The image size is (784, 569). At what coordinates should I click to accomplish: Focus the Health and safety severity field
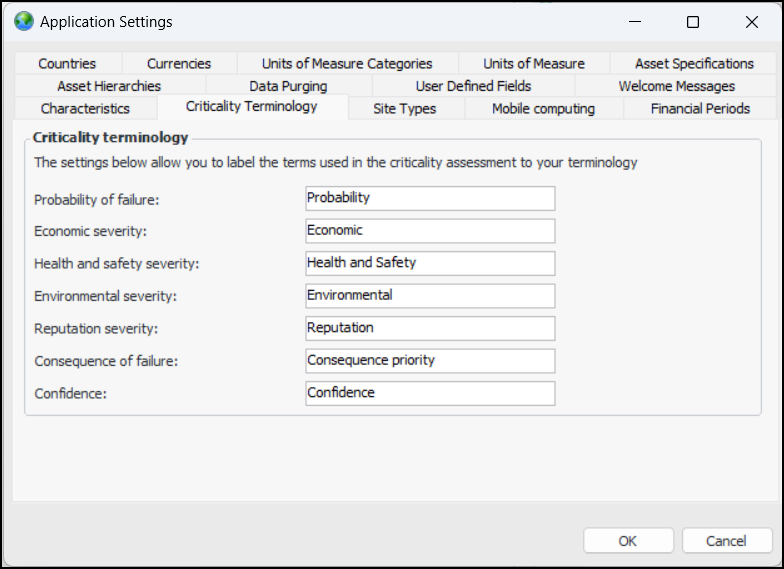click(430, 263)
